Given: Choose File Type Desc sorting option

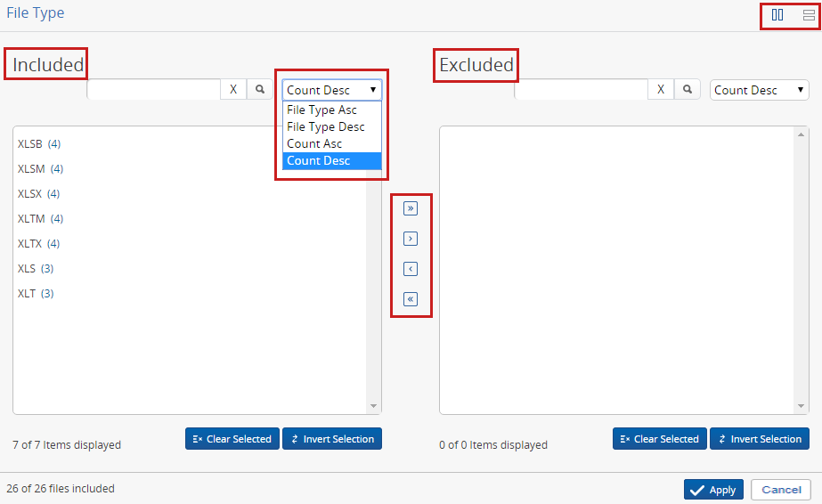Looking at the screenshot, I should point(332,126).
